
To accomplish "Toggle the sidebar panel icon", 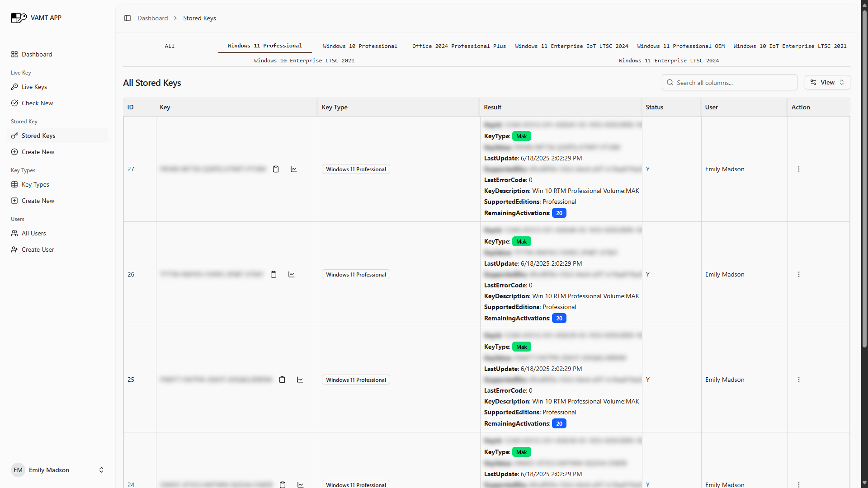I will click(x=127, y=18).
